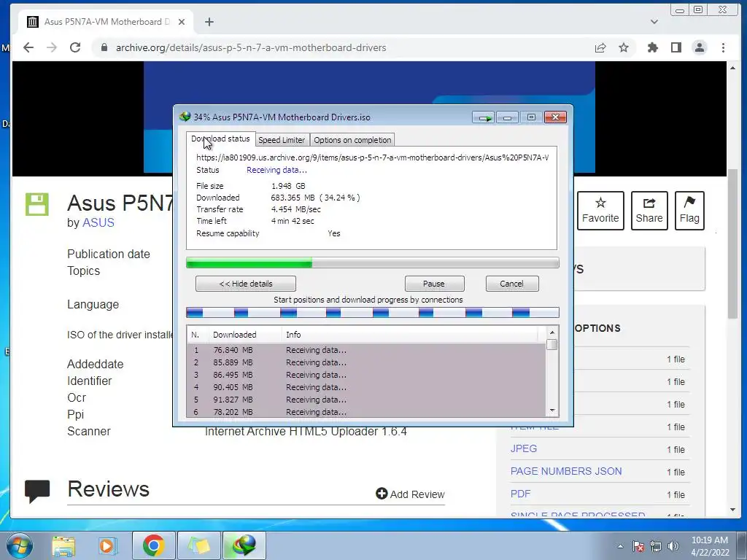This screenshot has height=560, width=747.
Task: Open the Speed Limiter tab
Action: 282,140
